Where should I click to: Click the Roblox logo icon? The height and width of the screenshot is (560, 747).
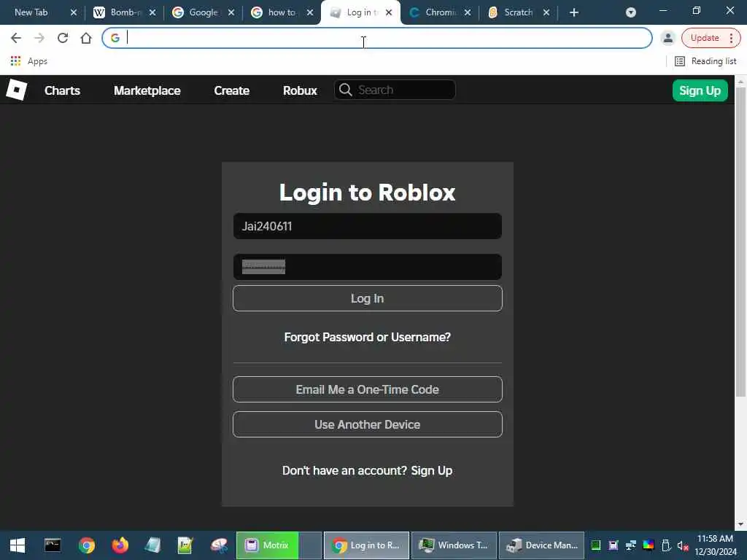(x=16, y=90)
